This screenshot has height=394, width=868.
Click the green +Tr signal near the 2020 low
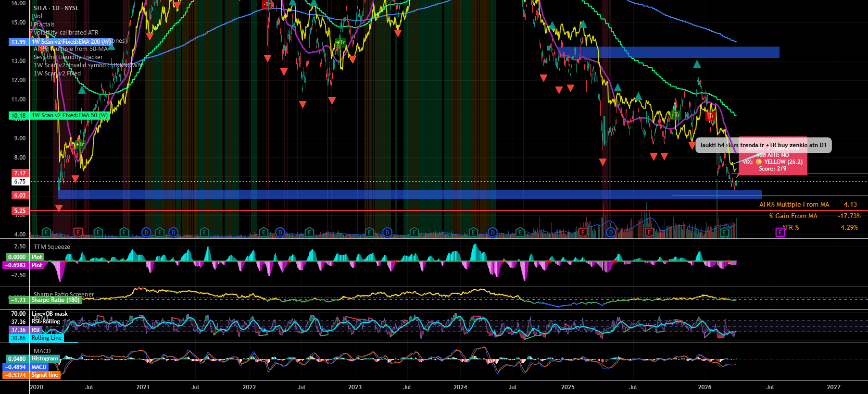point(80,144)
